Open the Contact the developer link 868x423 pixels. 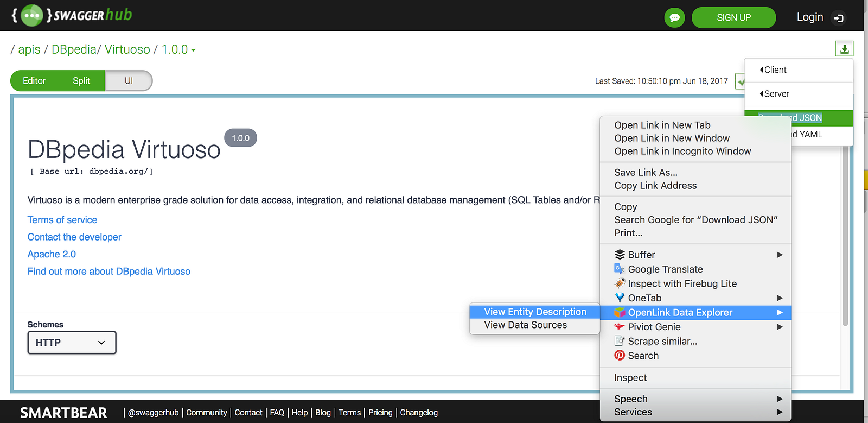pos(74,237)
